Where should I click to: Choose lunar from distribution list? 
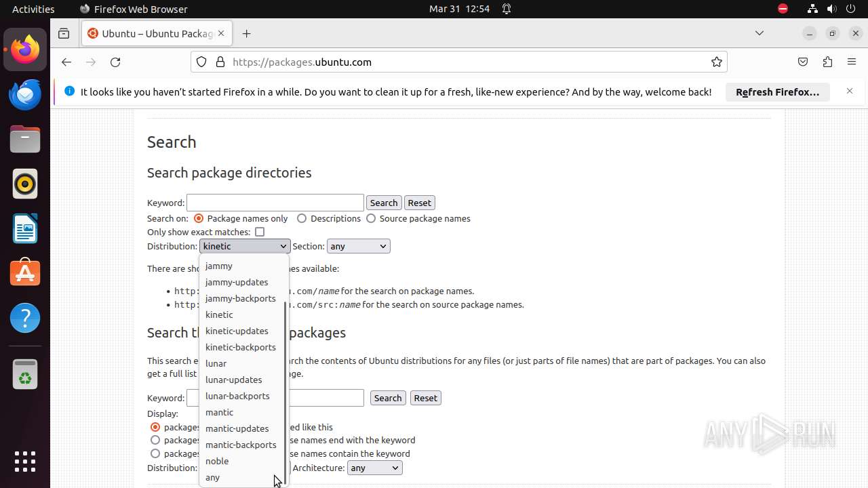(x=242, y=363)
